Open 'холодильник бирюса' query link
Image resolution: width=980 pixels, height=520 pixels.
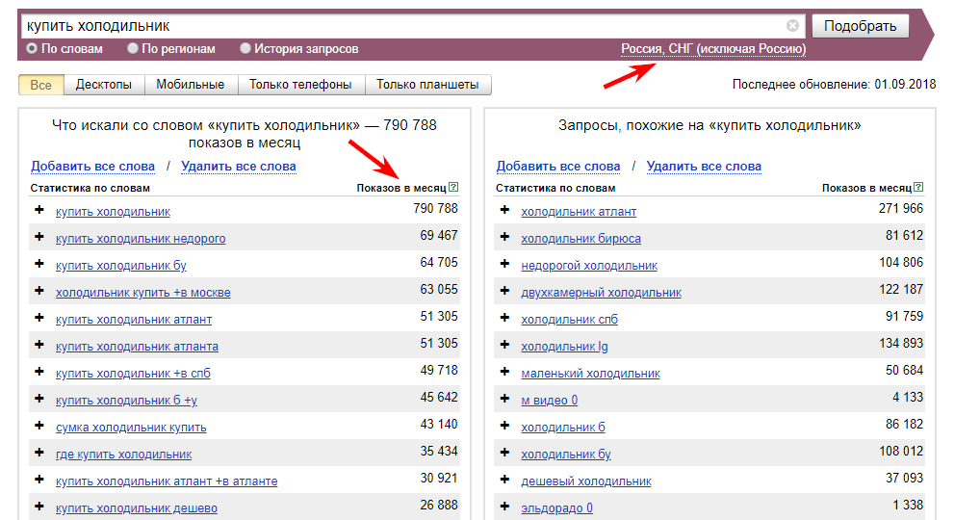[581, 238]
